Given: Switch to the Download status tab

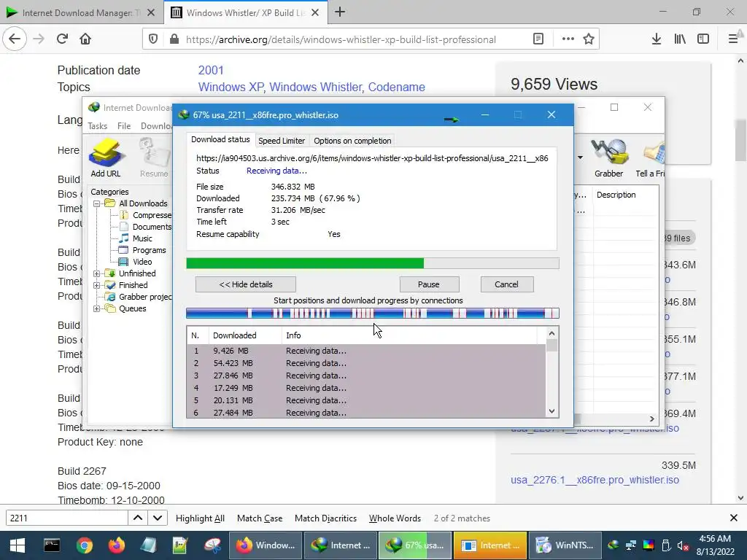Looking at the screenshot, I should (x=220, y=139).
